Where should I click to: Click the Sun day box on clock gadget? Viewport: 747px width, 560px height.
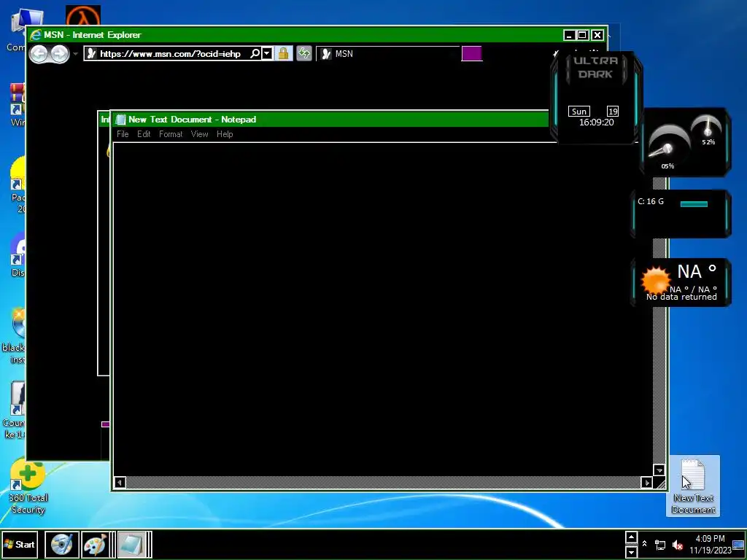578,112
